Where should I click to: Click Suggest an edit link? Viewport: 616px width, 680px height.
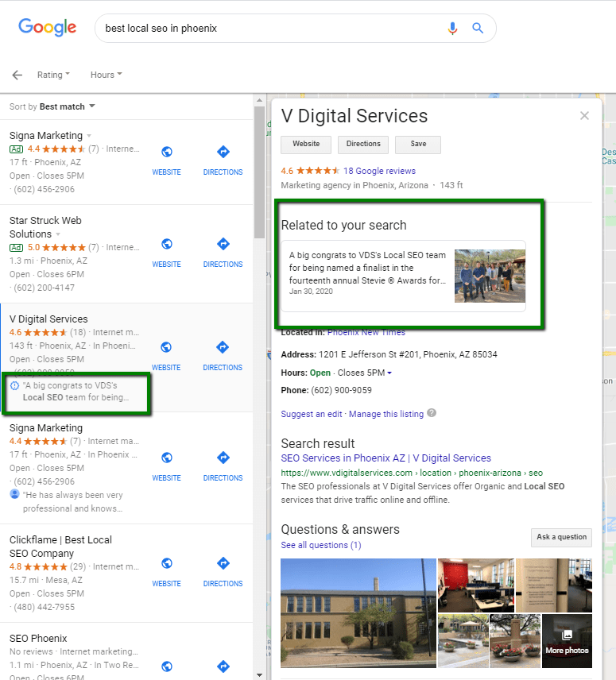point(312,414)
